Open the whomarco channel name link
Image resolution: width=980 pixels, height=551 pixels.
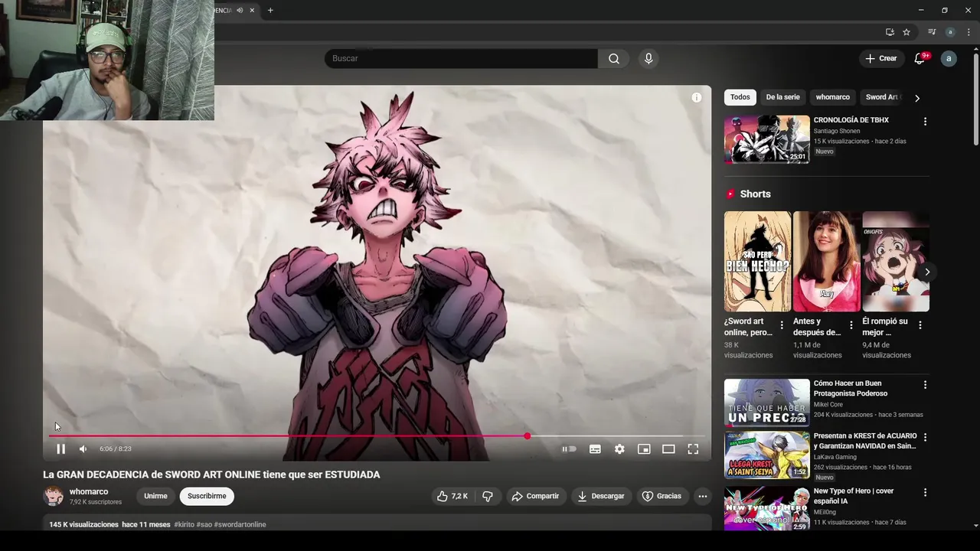89,492
